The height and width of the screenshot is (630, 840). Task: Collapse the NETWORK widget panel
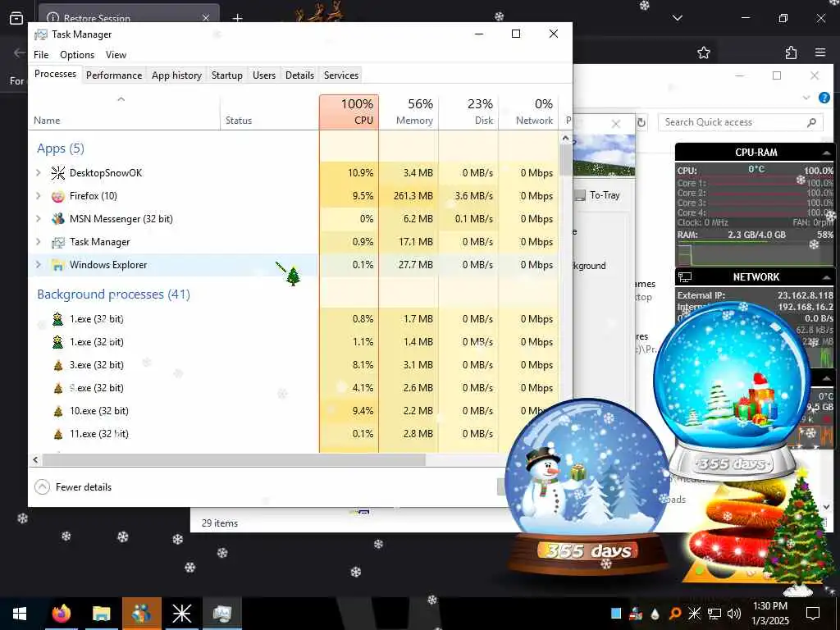coord(826,277)
